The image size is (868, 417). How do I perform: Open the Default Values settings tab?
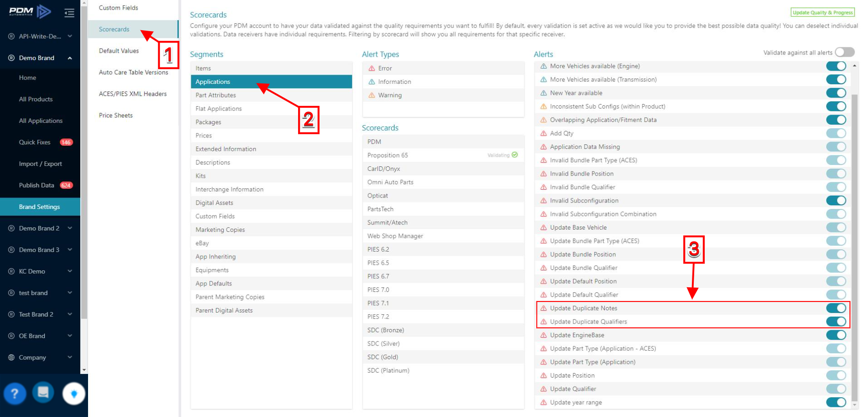pyautogui.click(x=133, y=51)
